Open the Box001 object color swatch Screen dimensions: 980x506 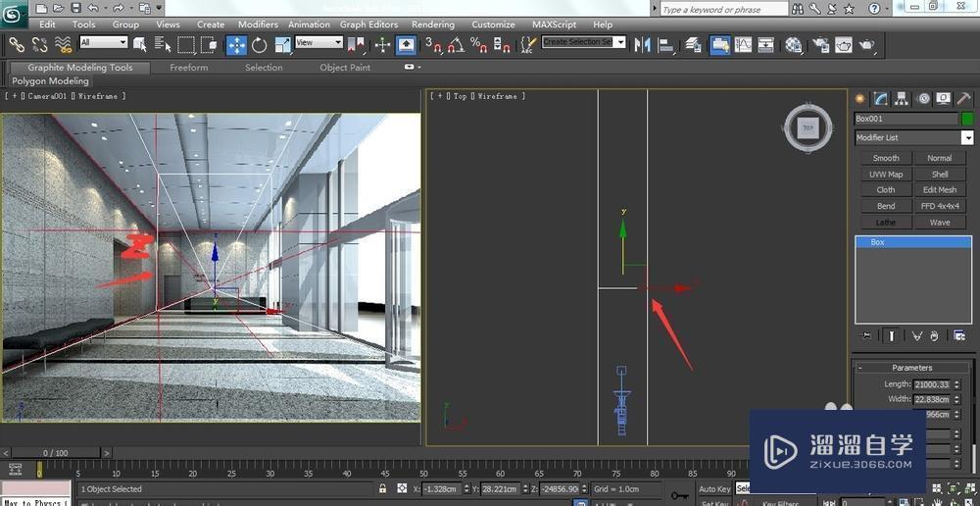(967, 119)
